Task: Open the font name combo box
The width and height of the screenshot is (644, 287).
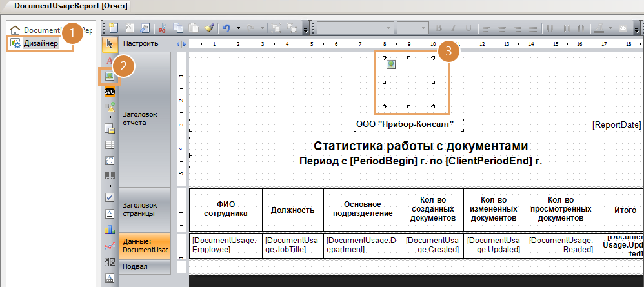Action: [x=354, y=28]
